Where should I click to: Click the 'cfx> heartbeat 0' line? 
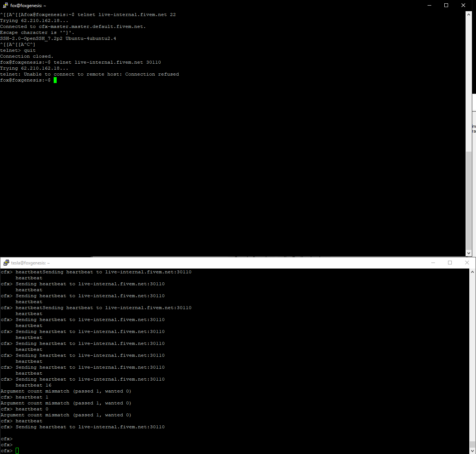click(25, 409)
